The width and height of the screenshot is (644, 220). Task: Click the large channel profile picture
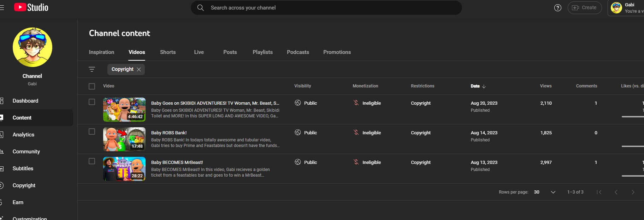(33, 47)
